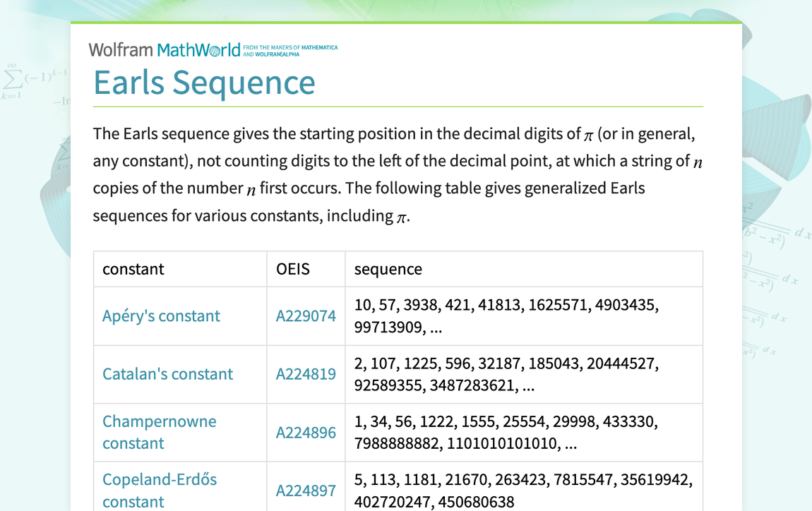This screenshot has height=511, width=812.
Task: Select Apéry's constant sequence cell starting with 10
Action: [504, 316]
